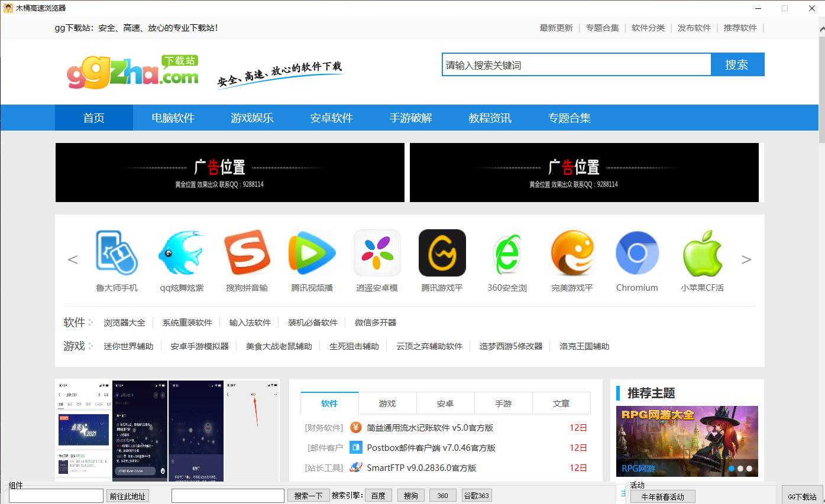Open 洛克王国辅助 link
Screen dimensions: 825x504
click(584, 346)
